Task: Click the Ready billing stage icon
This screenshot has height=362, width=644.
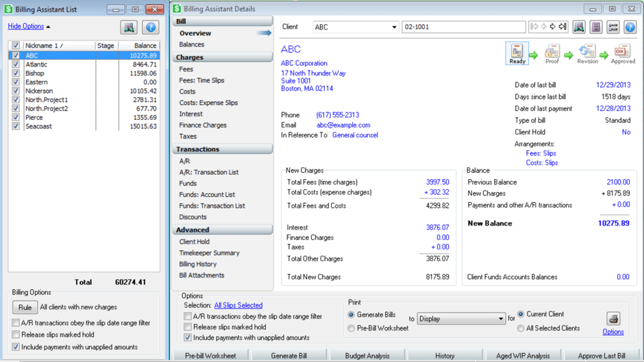Action: click(x=517, y=53)
